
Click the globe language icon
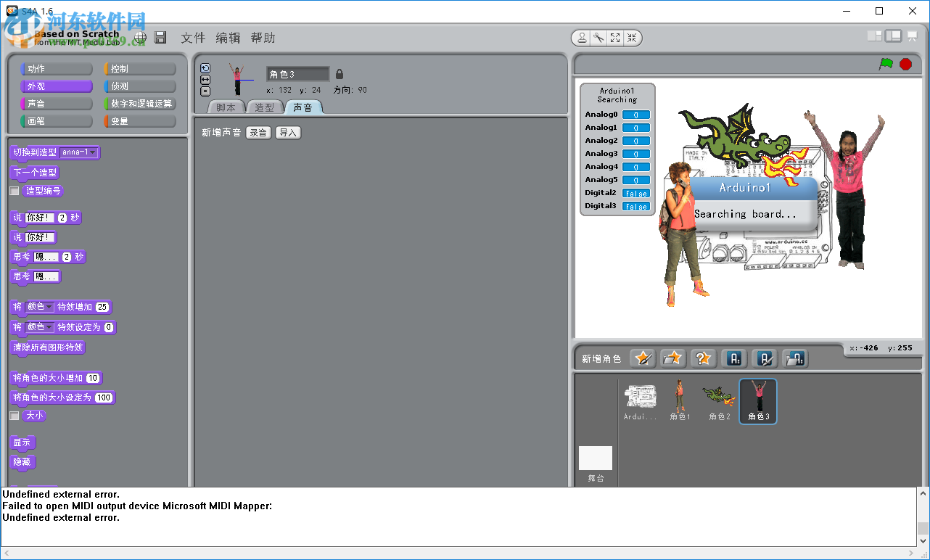coord(140,38)
